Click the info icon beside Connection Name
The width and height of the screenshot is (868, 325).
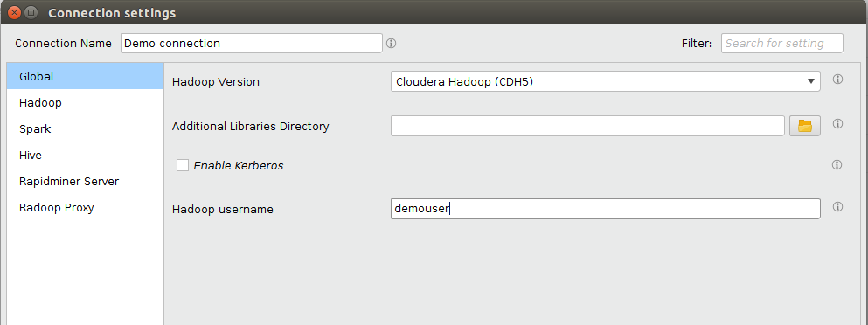392,43
